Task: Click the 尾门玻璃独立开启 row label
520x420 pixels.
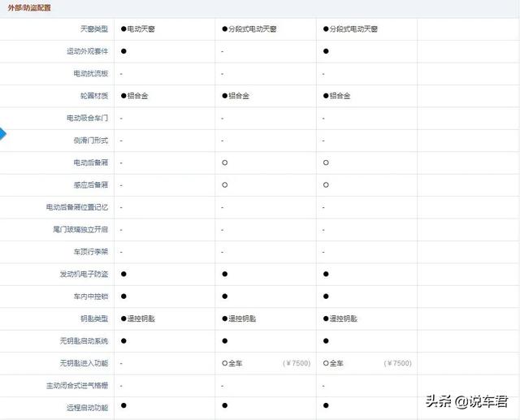Action: [x=80, y=229]
